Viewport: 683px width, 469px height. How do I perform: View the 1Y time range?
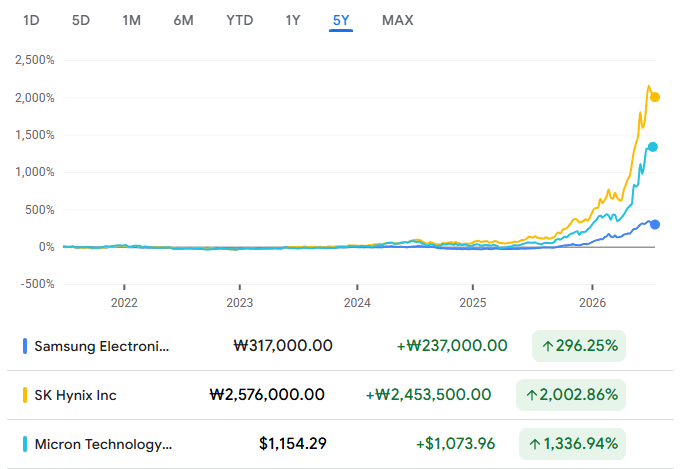[x=293, y=20]
